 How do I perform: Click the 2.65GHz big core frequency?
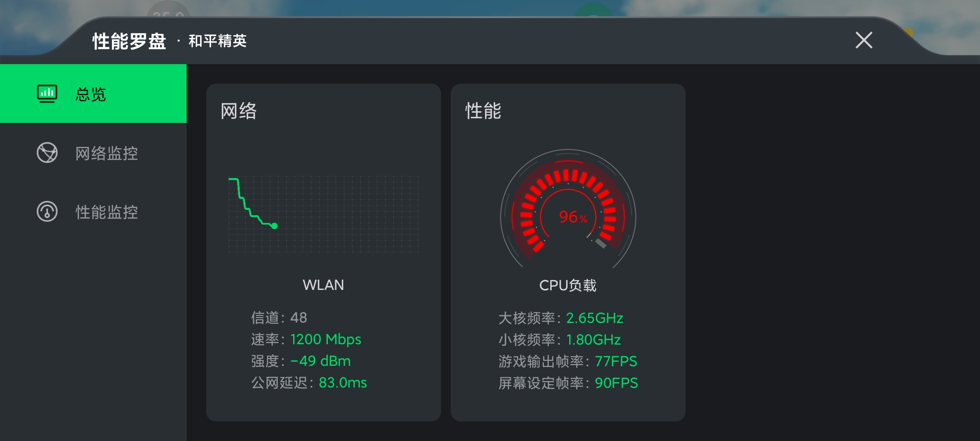(x=595, y=318)
